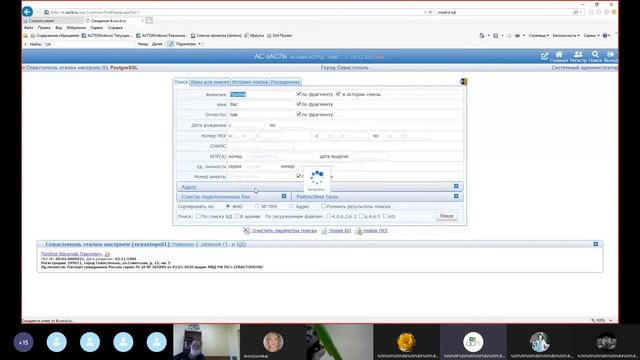Screen dimensions: 640x360
Task: Open the Справка menu
Action: [x=115, y=28]
